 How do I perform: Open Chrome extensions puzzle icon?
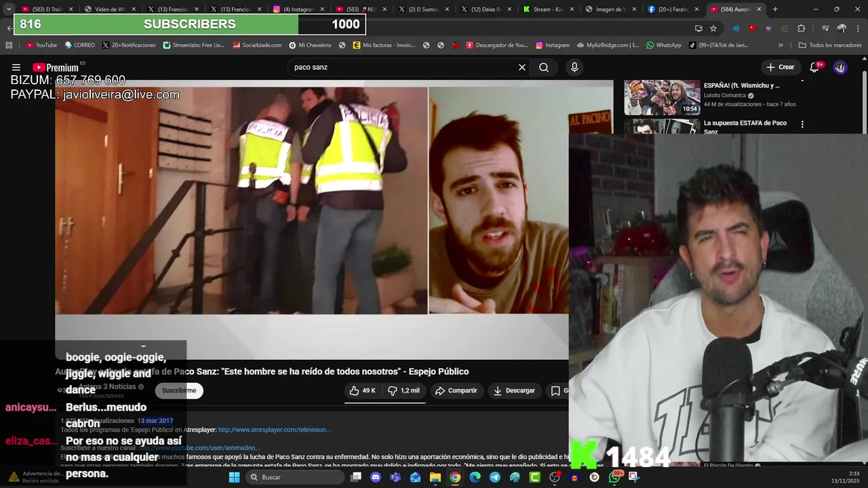(801, 28)
